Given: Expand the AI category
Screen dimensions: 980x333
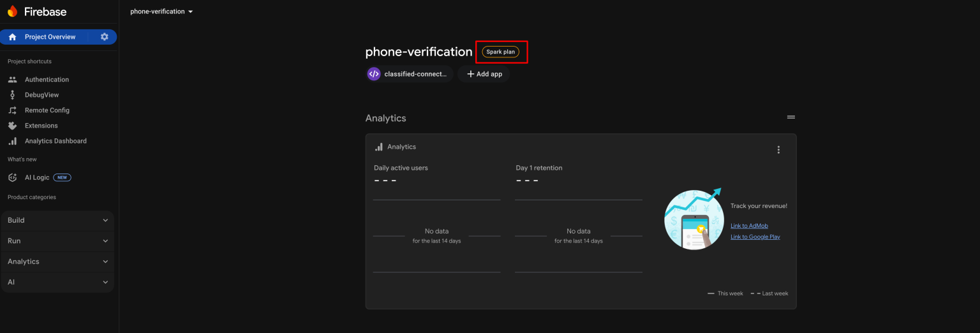Looking at the screenshot, I should click(x=58, y=282).
